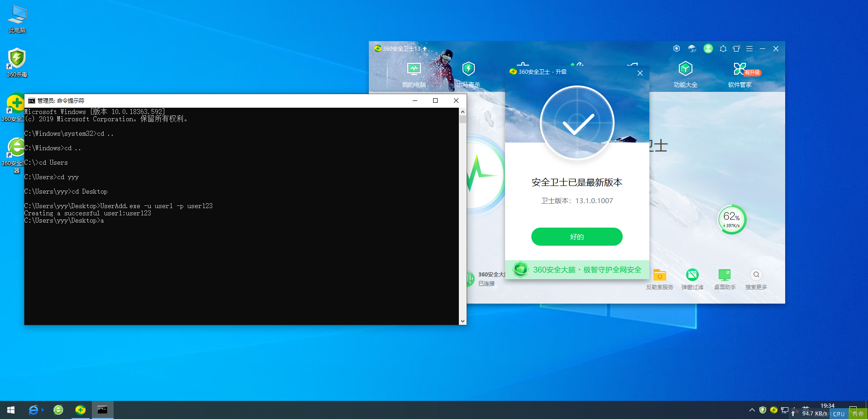This screenshot has width=868, height=419.
Task: Click the command prompt taskbar button
Action: (103, 410)
